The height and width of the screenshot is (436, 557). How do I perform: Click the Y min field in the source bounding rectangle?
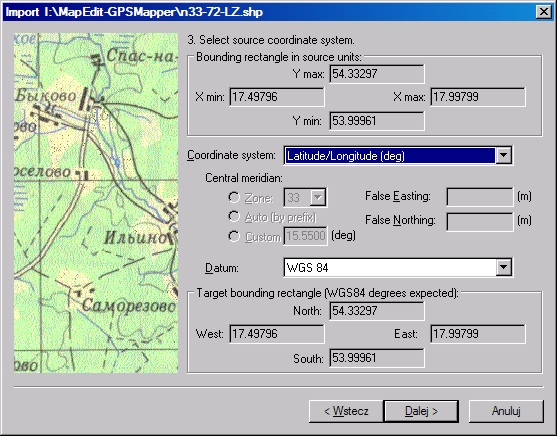[x=377, y=121]
